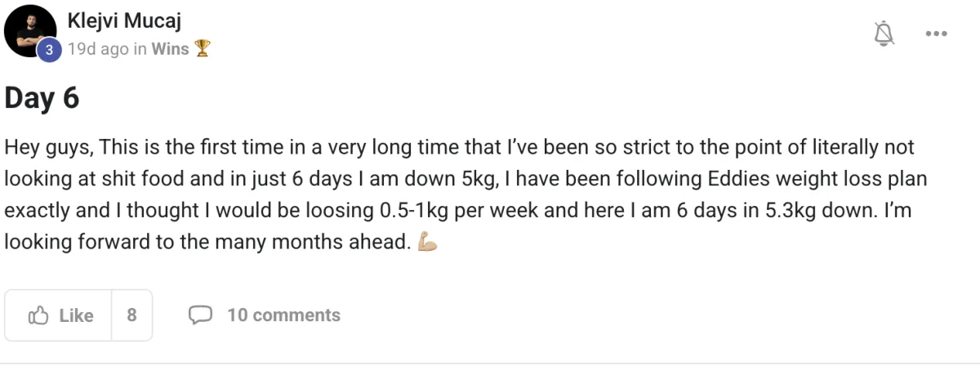Open the three-dot post options menu
980x366 pixels.
click(x=936, y=33)
